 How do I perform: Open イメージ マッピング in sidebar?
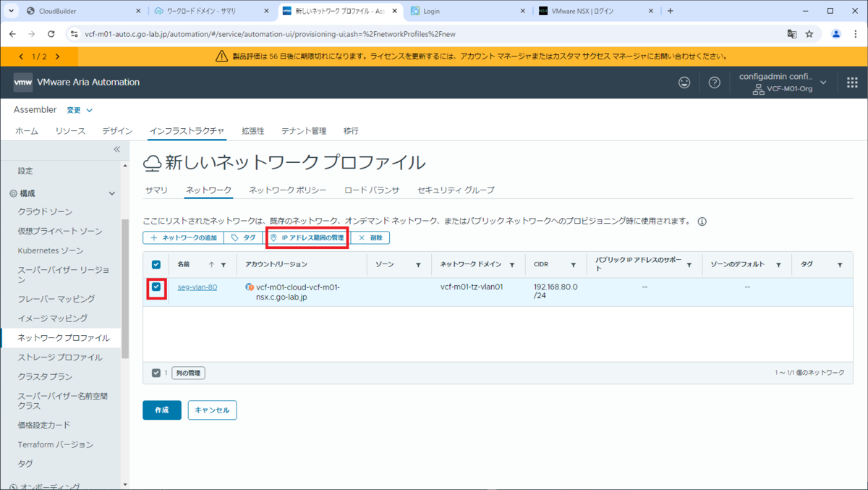coord(53,318)
